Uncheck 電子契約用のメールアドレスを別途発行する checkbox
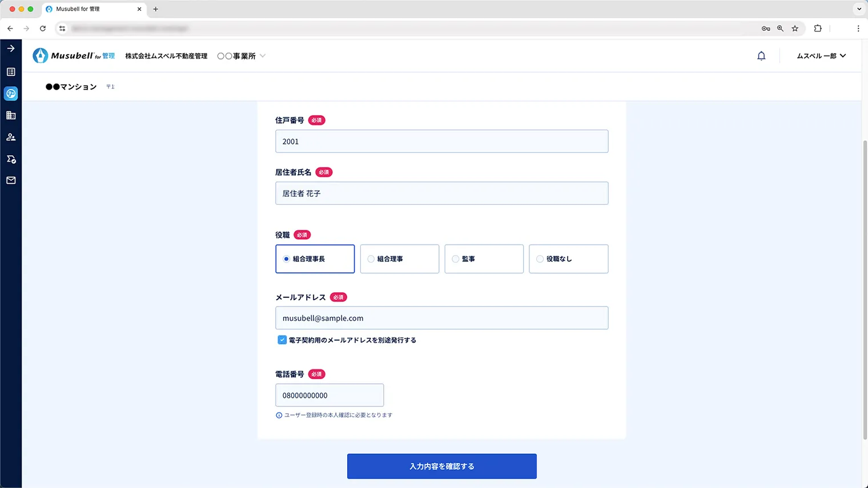This screenshot has height=488, width=868. (282, 340)
